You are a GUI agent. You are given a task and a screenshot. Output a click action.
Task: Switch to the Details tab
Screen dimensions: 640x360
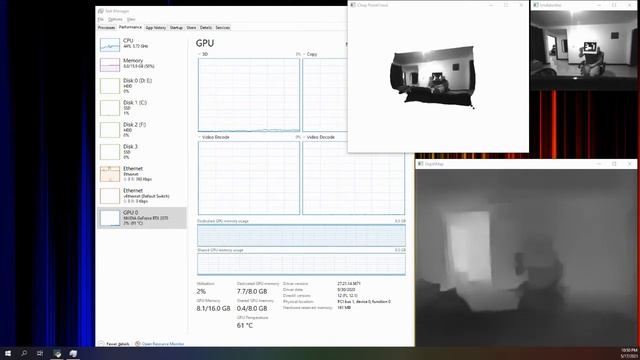(206, 28)
